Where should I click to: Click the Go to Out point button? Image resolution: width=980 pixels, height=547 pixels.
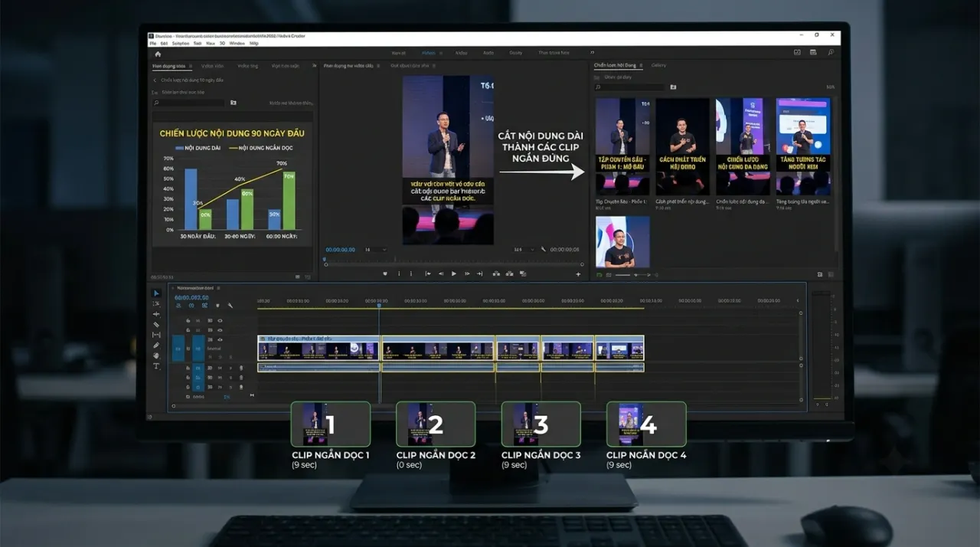click(x=479, y=273)
